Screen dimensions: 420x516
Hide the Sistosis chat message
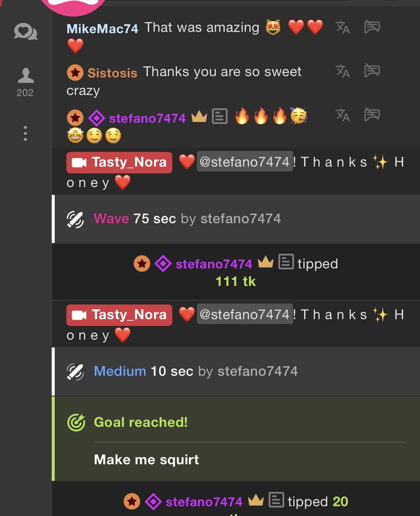pyautogui.click(x=372, y=71)
